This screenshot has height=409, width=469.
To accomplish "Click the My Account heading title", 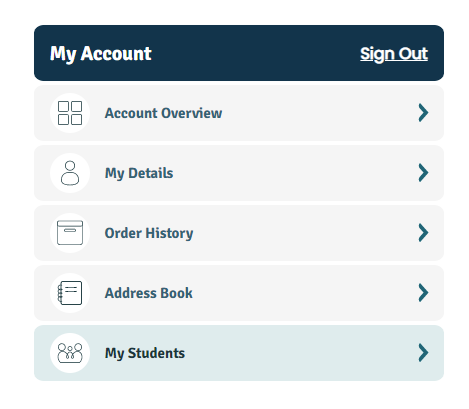I will (x=101, y=54).
